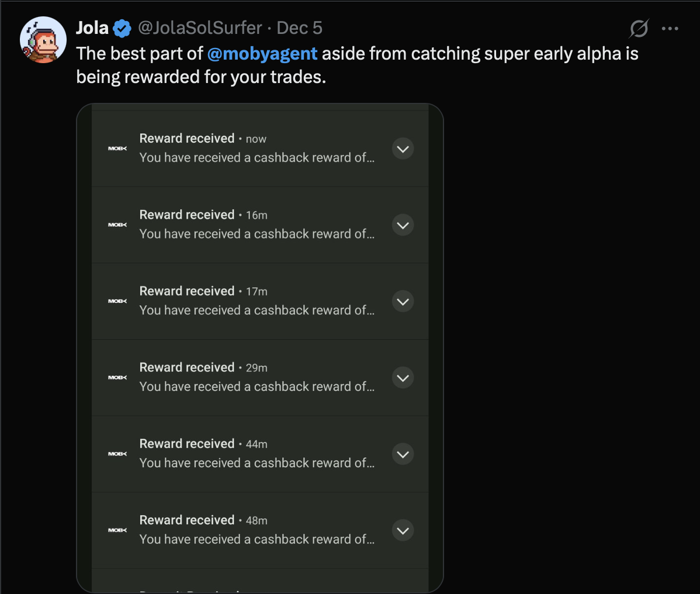Viewport: 700px width, 594px height.
Task: Open the 'Reward received' 44m notification text
Action: coord(187,444)
